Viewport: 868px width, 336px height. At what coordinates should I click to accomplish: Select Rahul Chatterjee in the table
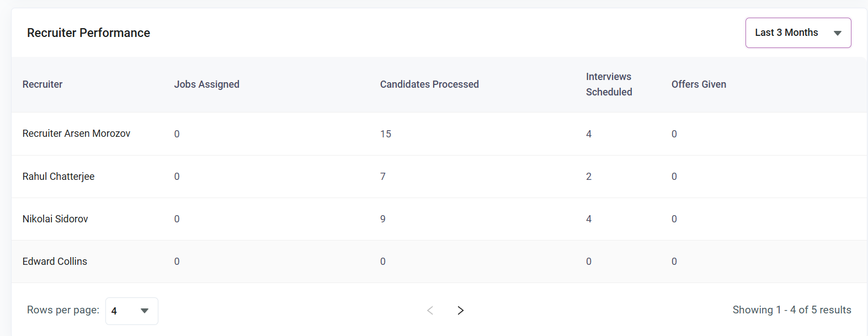pyautogui.click(x=58, y=177)
